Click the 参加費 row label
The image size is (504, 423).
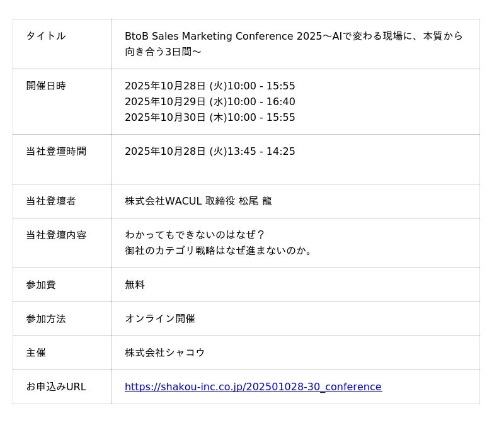(41, 285)
